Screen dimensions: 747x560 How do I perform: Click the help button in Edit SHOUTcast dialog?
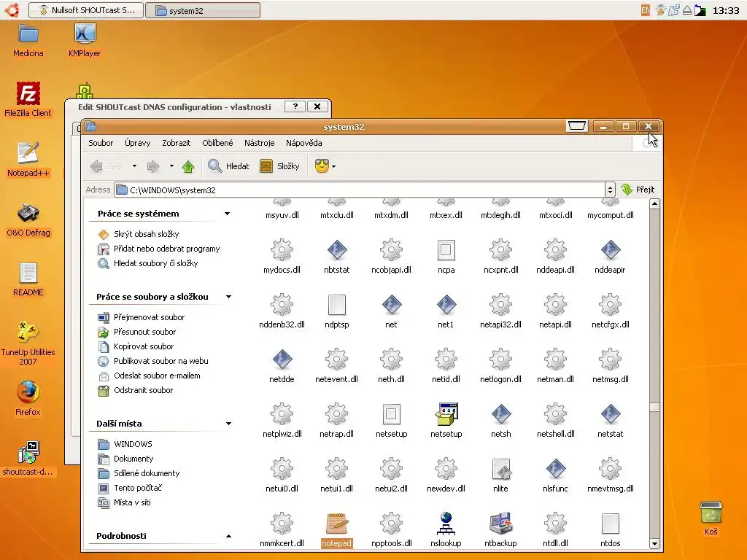click(x=295, y=106)
